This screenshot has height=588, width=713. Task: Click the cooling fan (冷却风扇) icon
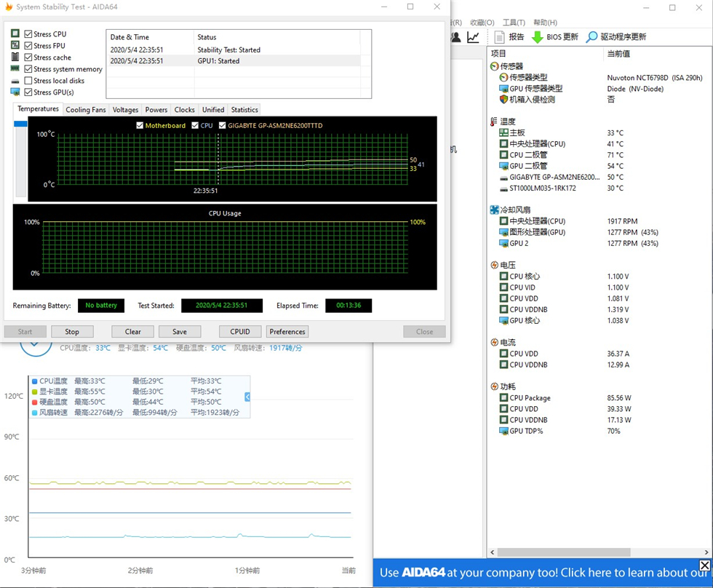point(495,210)
